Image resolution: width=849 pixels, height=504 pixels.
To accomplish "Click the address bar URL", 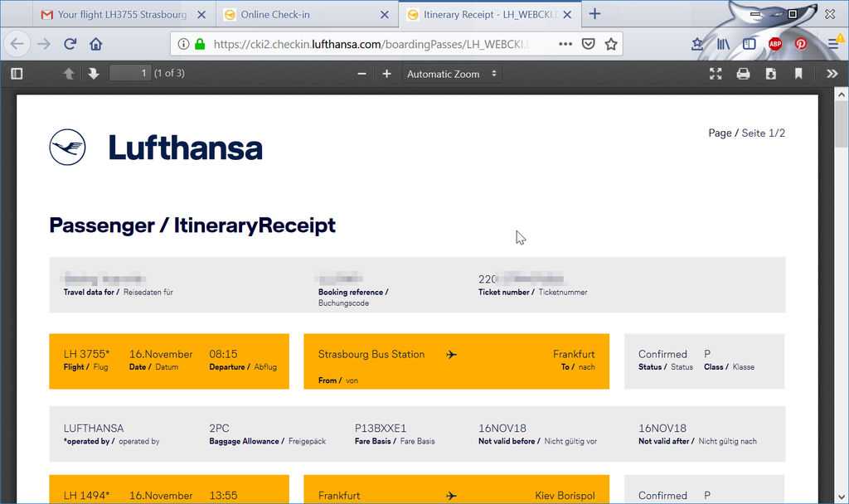I will point(371,44).
